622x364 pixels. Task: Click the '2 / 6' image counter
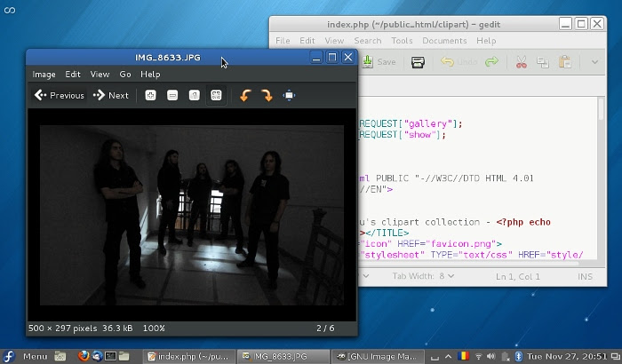[x=325, y=328]
